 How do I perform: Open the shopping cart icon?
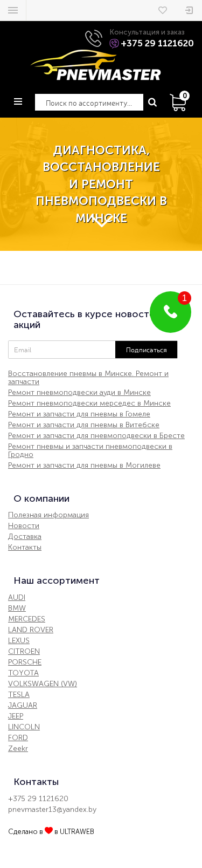[x=179, y=102]
